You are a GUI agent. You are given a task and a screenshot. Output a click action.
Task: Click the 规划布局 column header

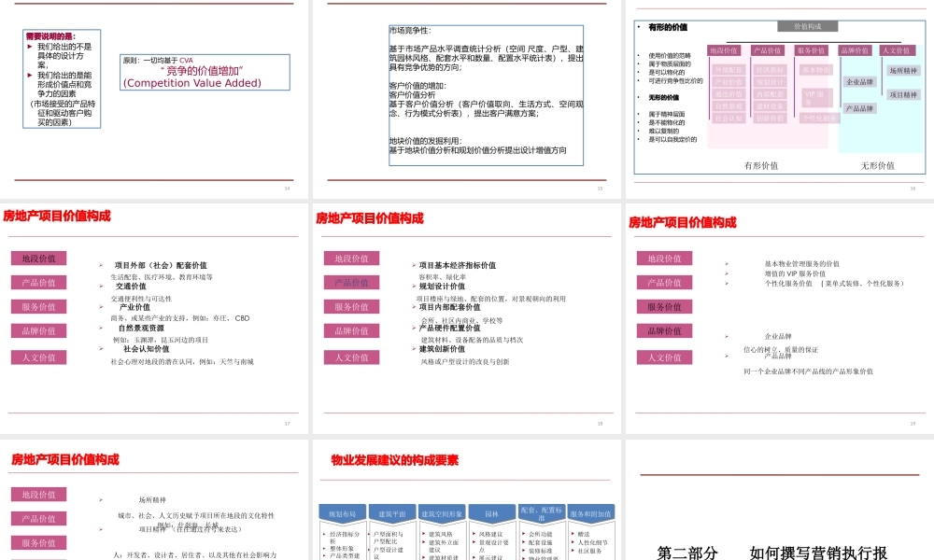(342, 513)
